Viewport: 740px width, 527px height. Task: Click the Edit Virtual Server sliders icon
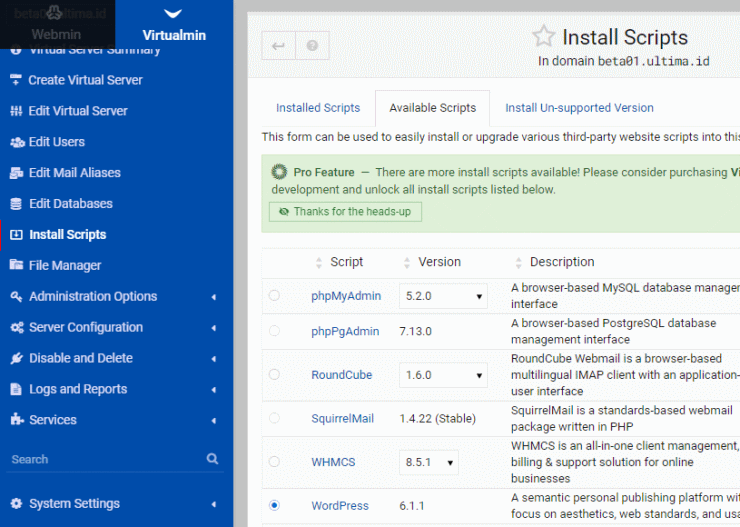point(16,111)
